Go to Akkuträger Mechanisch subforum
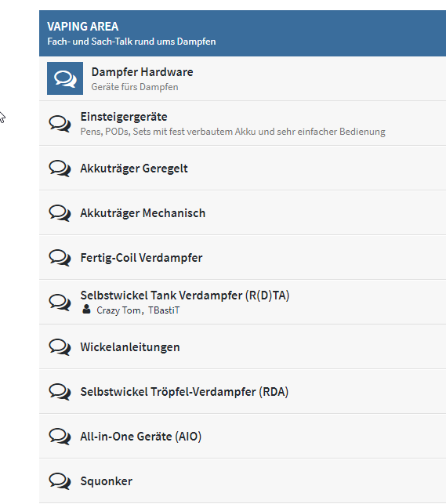Image resolution: width=446 pixels, height=504 pixels. click(143, 213)
